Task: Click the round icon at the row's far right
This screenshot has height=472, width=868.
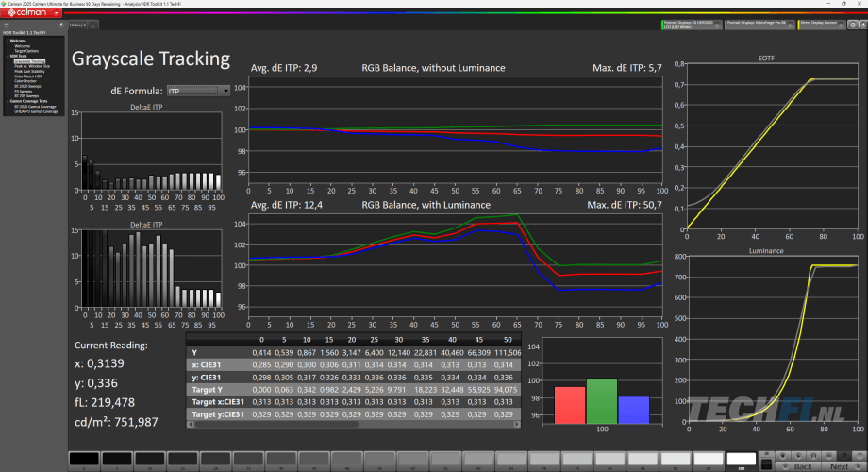Action: coord(860,456)
